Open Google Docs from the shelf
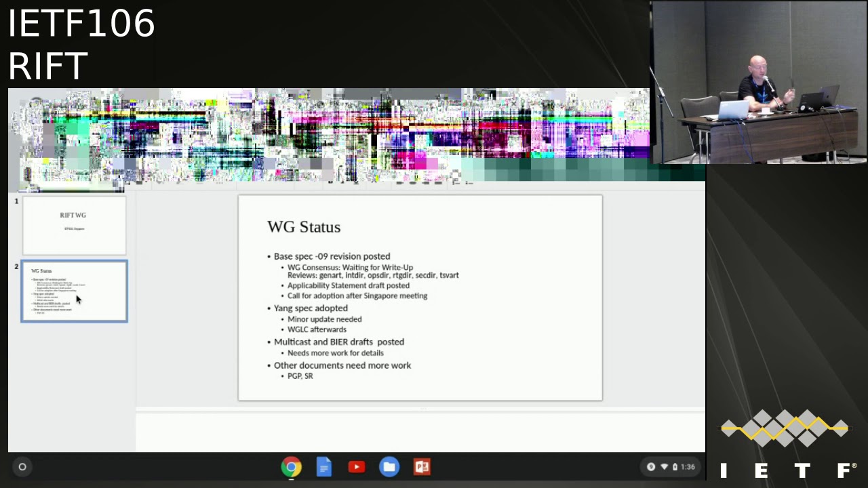Screen dimensions: 868x488 324,466
